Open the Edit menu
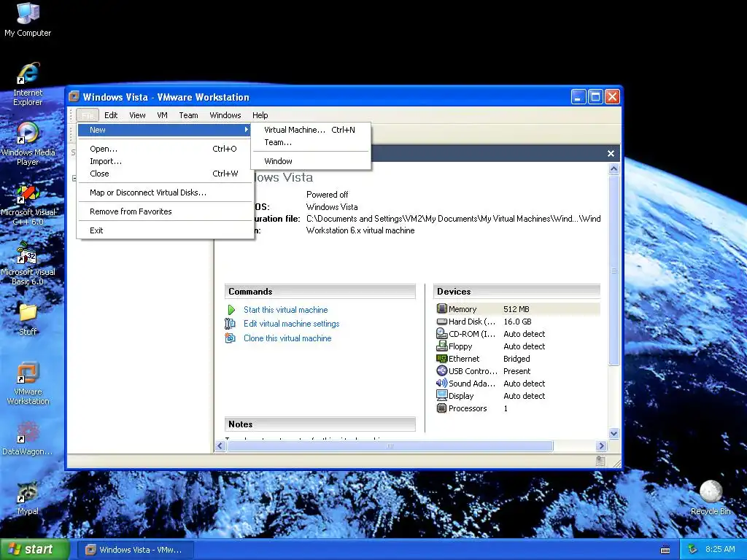The image size is (747, 560). point(111,114)
